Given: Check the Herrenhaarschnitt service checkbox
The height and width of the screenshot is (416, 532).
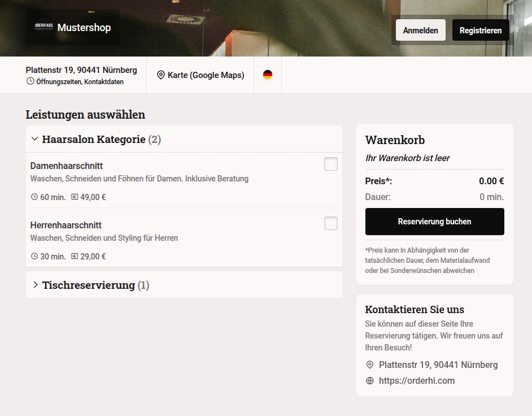Looking at the screenshot, I should click(330, 223).
